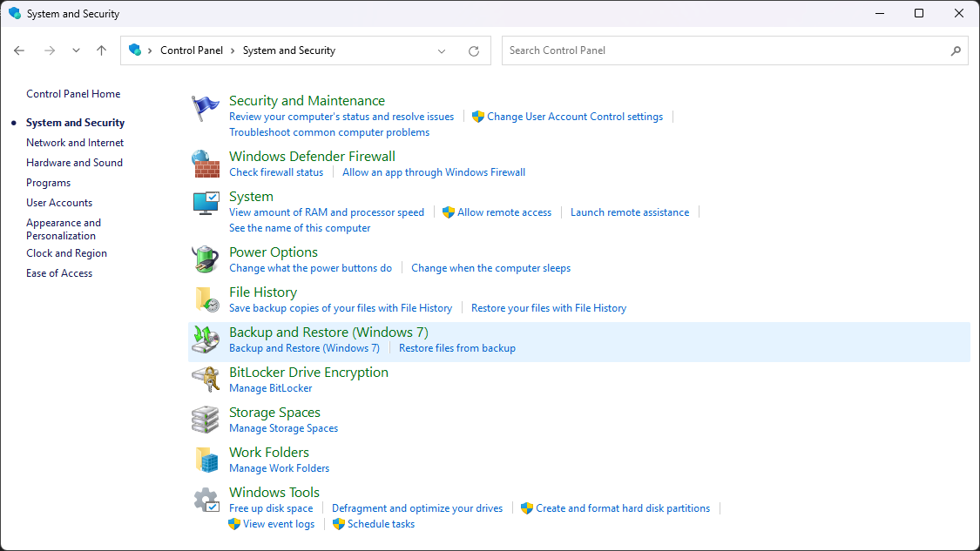Click the Search Control Panel field
The width and height of the screenshot is (980, 551).
727,50
